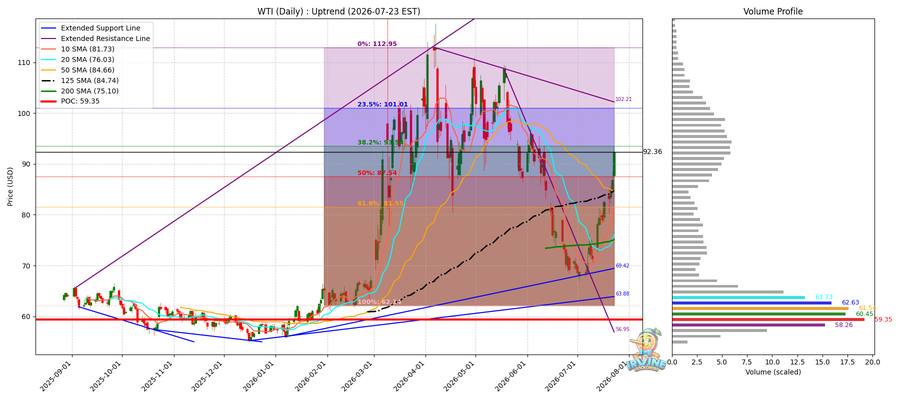
Task: Click the volume axis tick "20.0"
Action: [873, 362]
